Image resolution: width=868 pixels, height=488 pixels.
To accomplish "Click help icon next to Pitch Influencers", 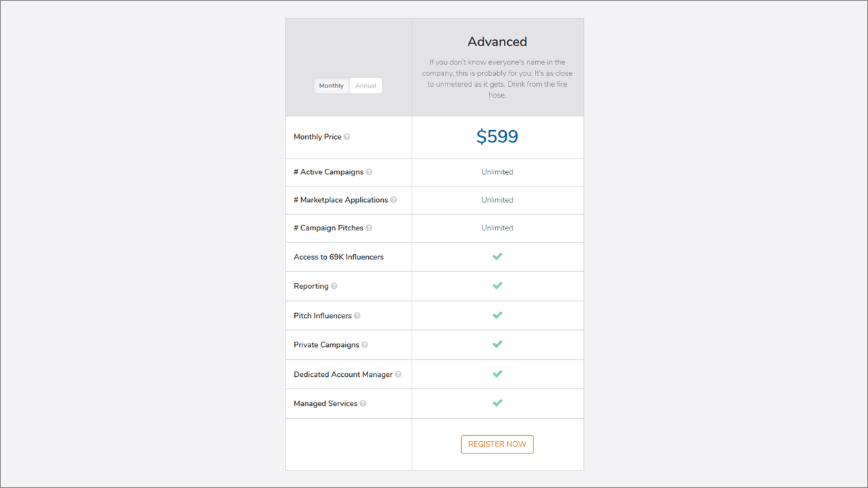I will tap(357, 316).
